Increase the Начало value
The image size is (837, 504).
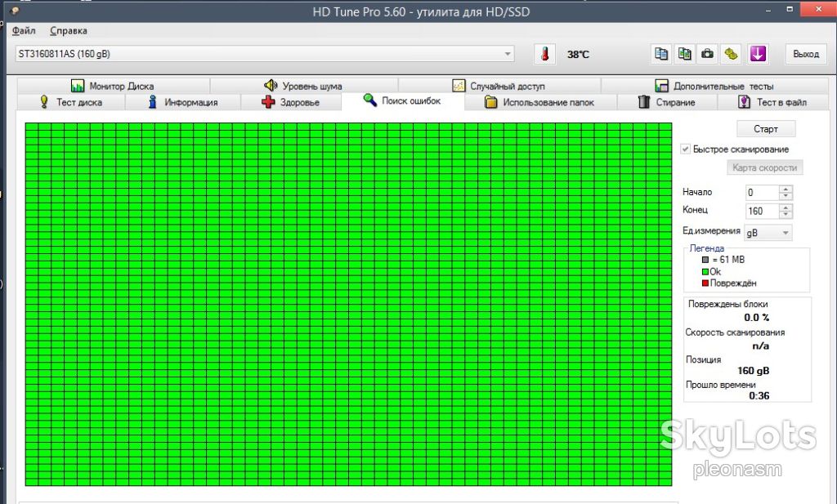point(786,189)
